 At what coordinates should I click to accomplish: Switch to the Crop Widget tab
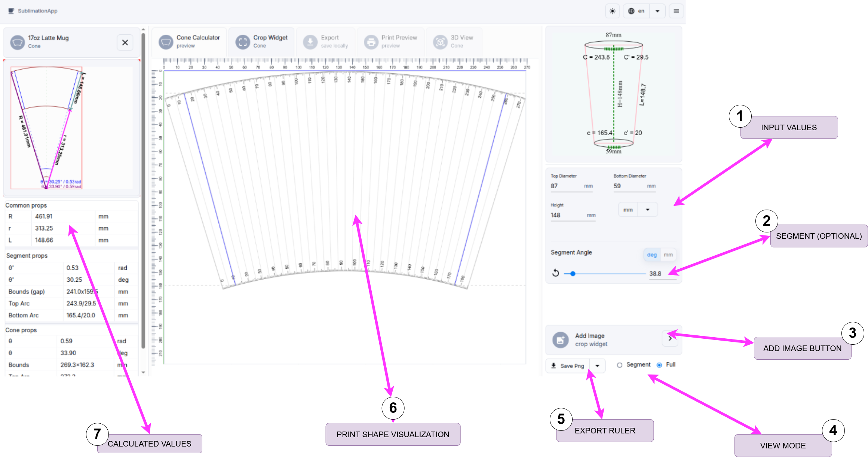262,41
